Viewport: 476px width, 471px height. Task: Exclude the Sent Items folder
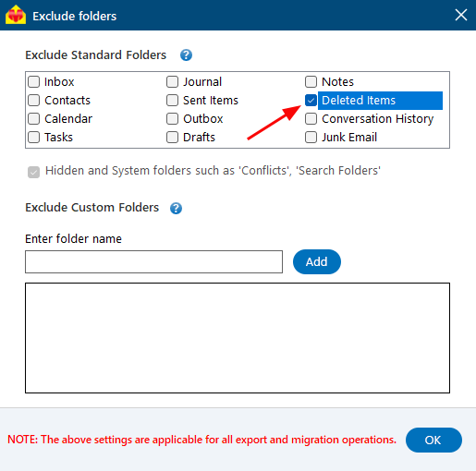click(173, 101)
